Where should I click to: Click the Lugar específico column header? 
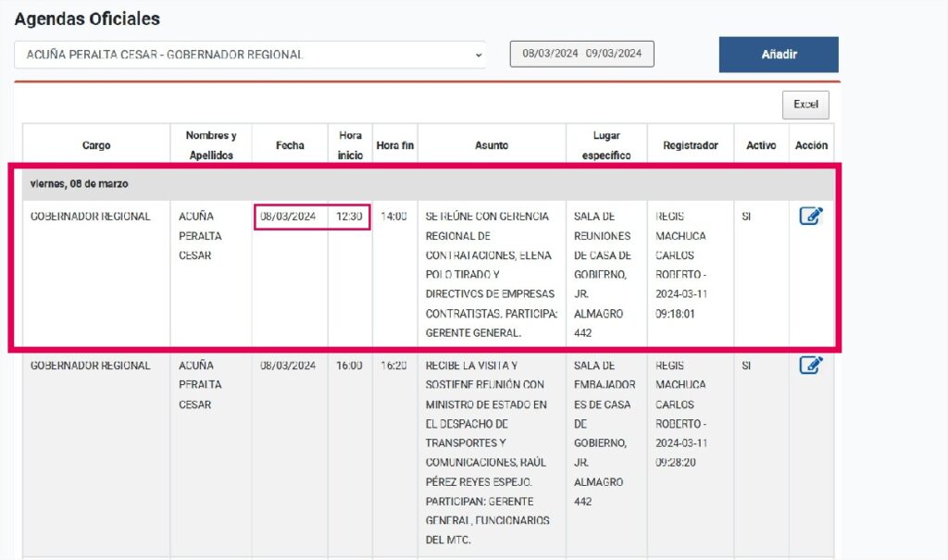click(x=606, y=145)
